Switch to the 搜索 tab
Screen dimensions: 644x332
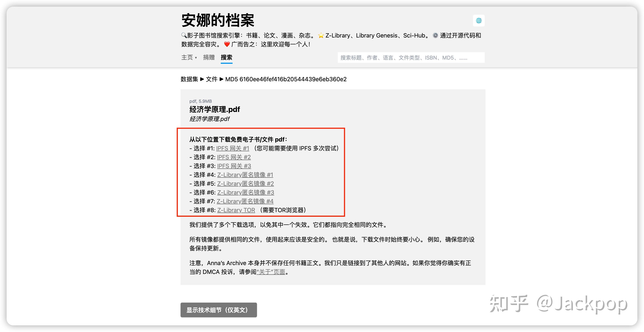226,58
